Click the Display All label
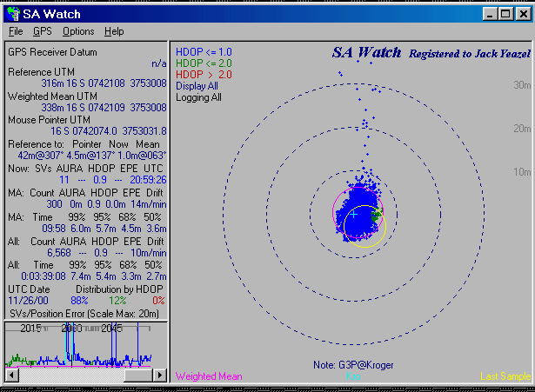The height and width of the screenshot is (392, 535). pos(197,86)
